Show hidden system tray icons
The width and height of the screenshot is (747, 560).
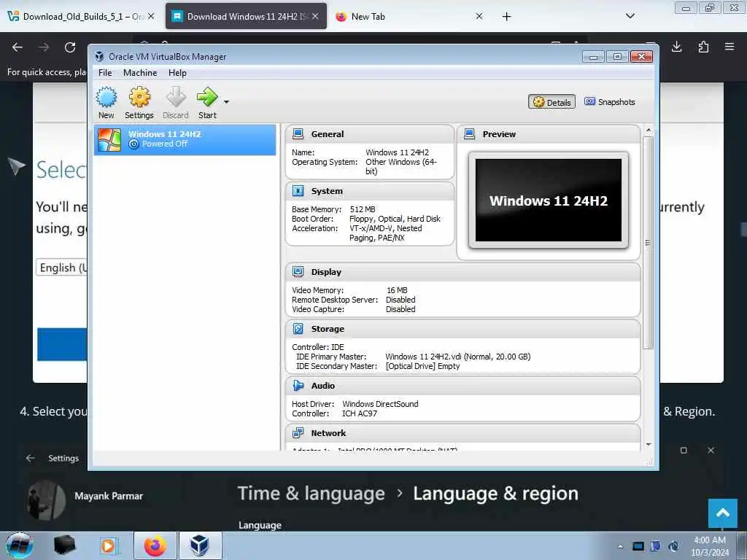pyautogui.click(x=620, y=546)
